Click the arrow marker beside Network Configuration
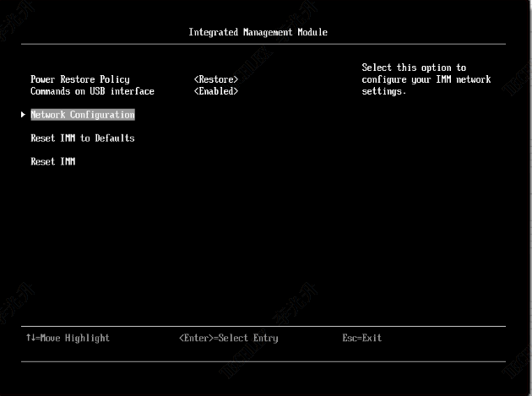This screenshot has height=396, width=532. (x=23, y=115)
